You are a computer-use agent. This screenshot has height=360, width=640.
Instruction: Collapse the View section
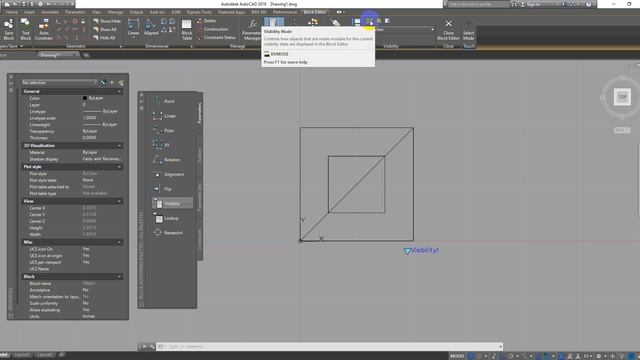(119, 201)
